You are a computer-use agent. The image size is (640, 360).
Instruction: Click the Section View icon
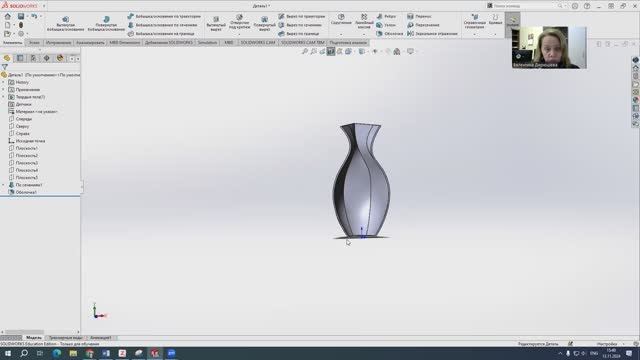click(331, 51)
